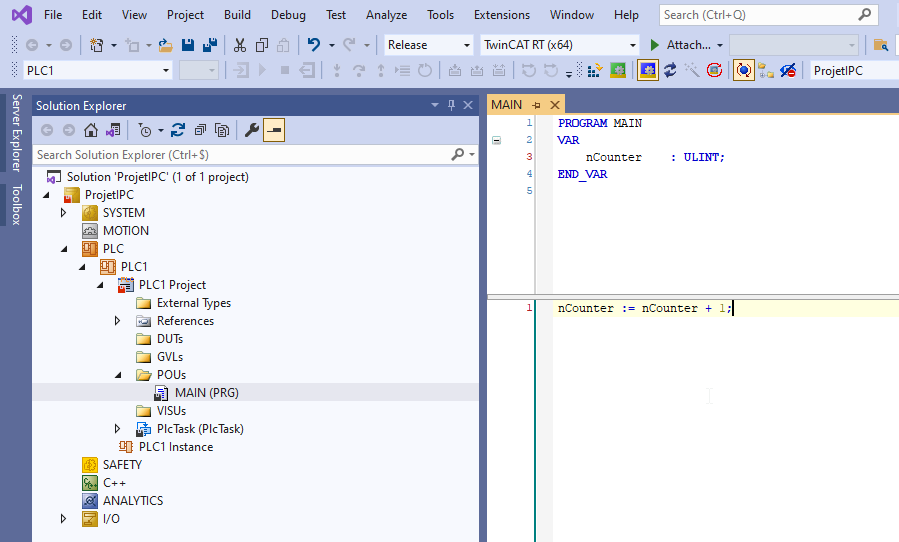Toggle the Config Mode toolbar icon
This screenshot has width=899, height=542.
pos(648,71)
